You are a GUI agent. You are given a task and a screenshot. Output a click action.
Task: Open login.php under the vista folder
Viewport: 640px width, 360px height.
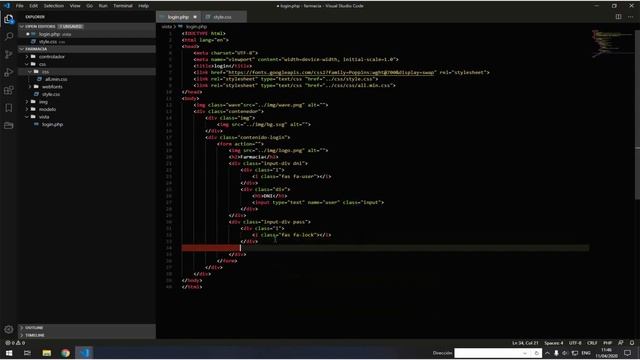[52, 124]
